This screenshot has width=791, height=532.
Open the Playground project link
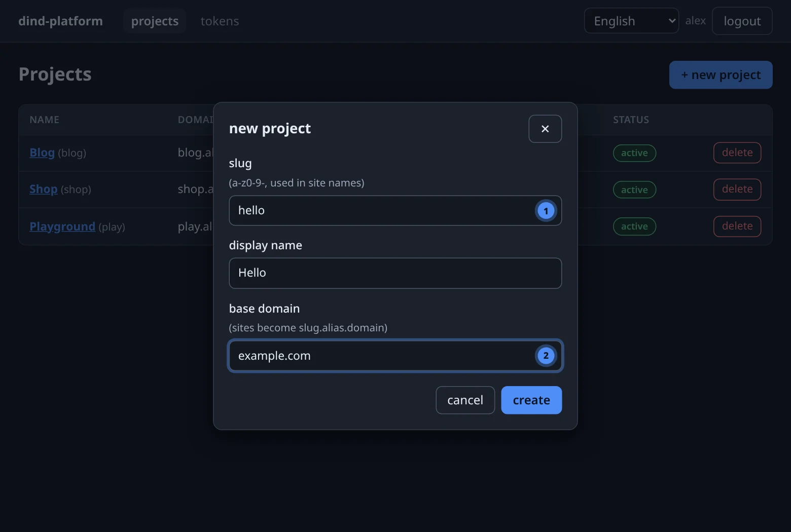(x=62, y=226)
